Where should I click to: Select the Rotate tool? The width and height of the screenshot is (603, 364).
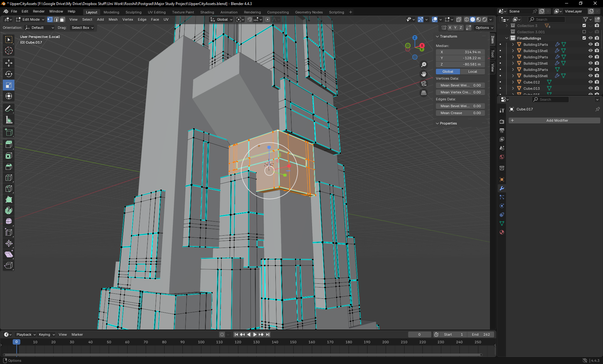click(x=9, y=74)
